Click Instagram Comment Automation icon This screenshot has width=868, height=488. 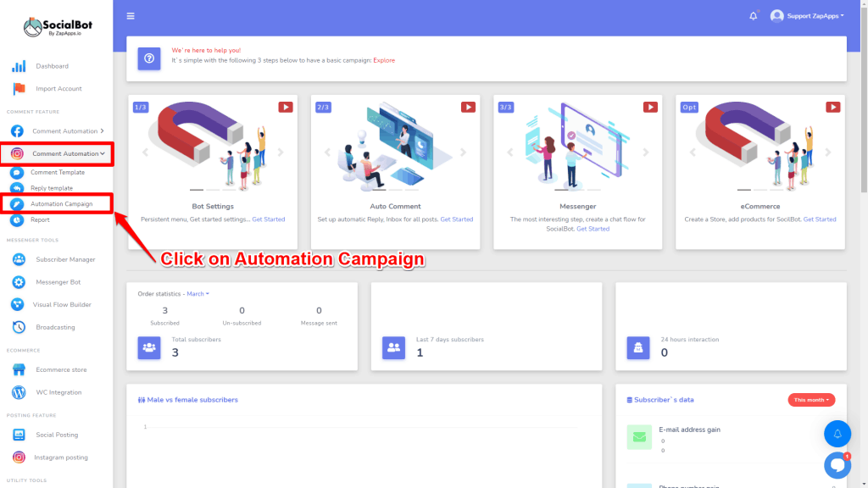(17, 154)
